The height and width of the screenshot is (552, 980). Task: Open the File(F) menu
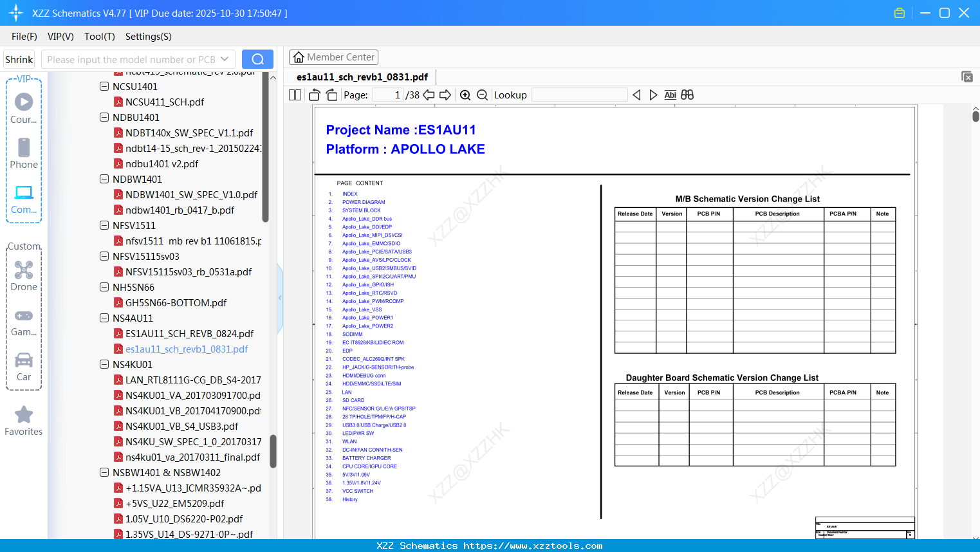click(x=24, y=37)
